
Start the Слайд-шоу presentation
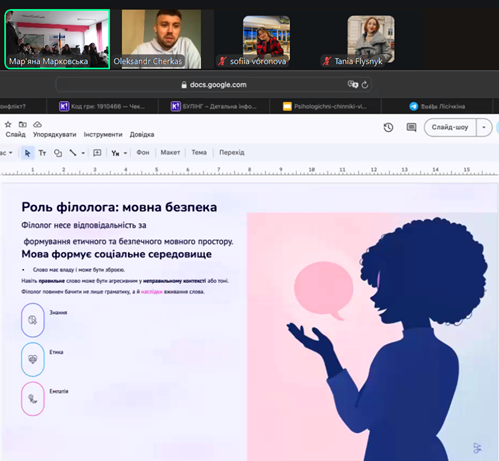click(x=450, y=127)
